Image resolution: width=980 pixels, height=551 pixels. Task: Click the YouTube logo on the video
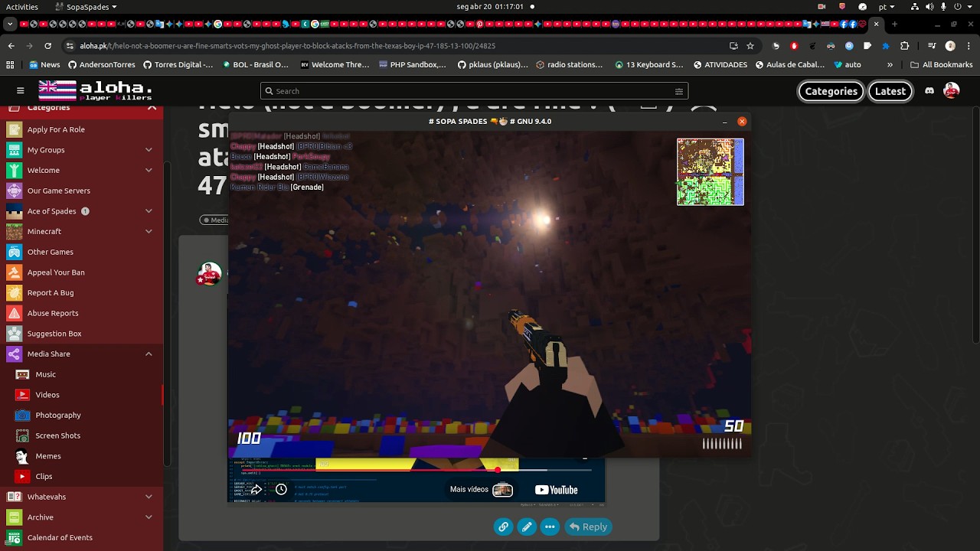(556, 490)
